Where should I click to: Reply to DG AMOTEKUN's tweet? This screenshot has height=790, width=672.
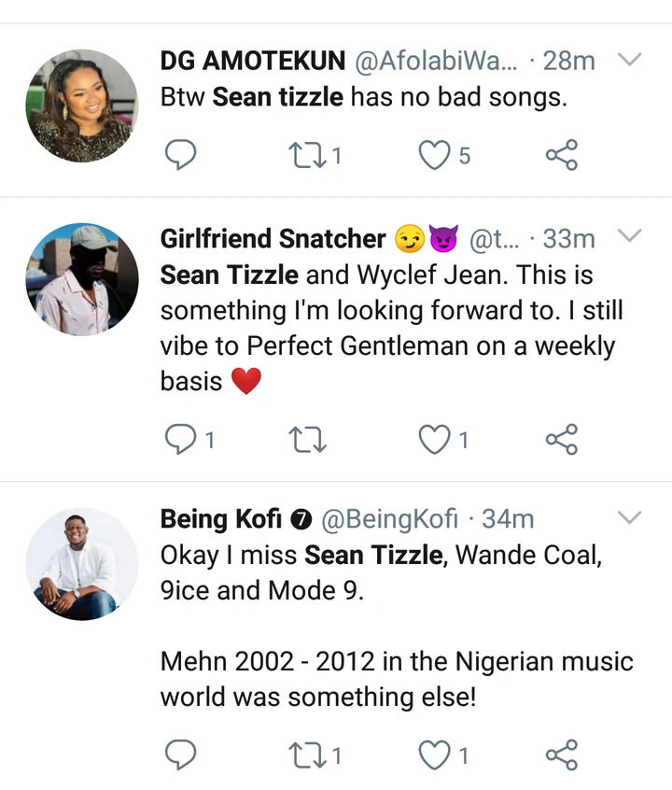pyautogui.click(x=180, y=155)
